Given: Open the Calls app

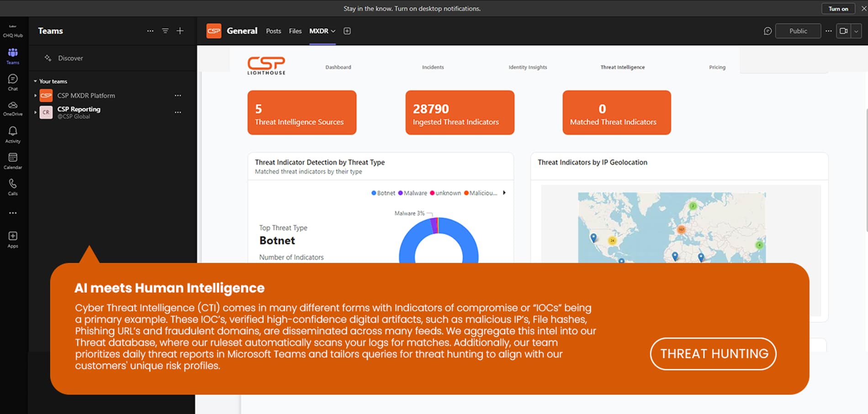Looking at the screenshot, I should pyautogui.click(x=13, y=187).
